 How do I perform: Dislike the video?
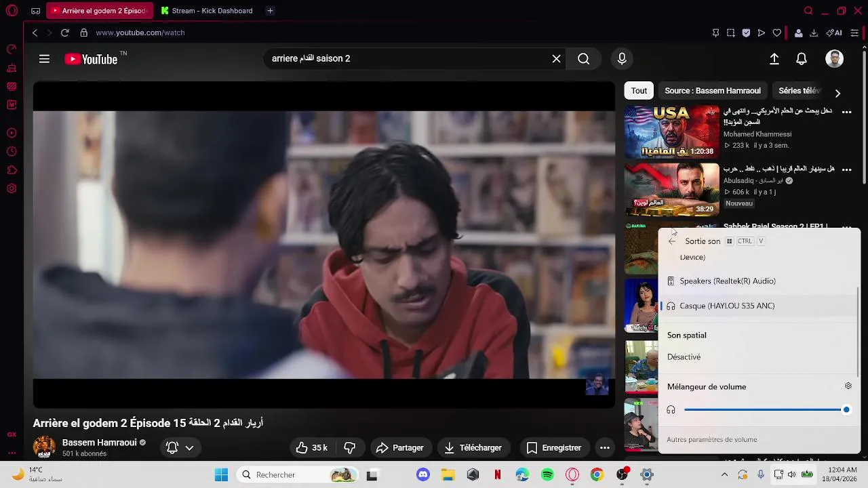350,448
